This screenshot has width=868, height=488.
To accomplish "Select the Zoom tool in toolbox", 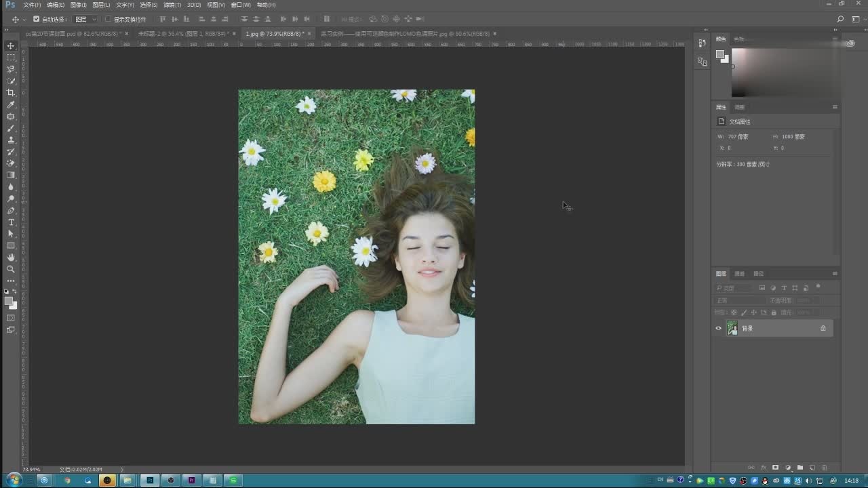I will point(11,269).
